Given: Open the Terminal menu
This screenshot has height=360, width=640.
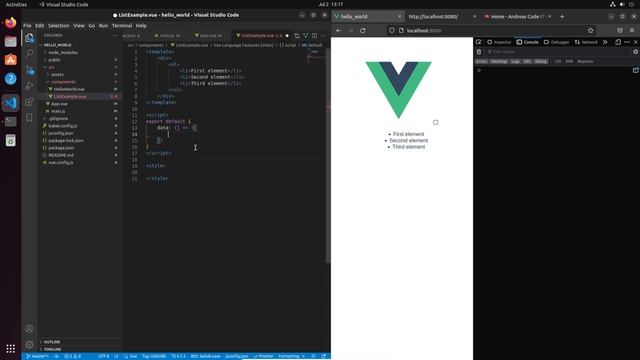Looking at the screenshot, I should point(122,25).
